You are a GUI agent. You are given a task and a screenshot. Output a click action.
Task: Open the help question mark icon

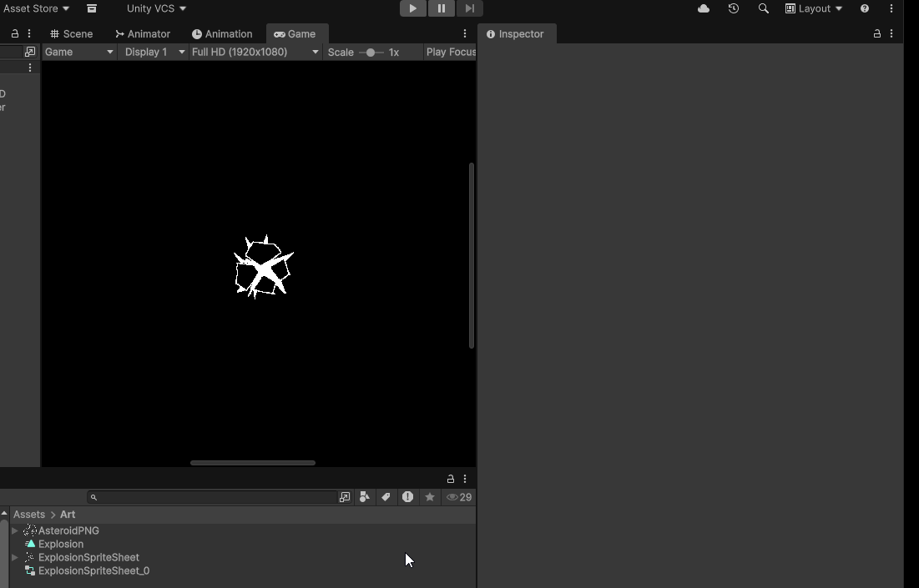(x=865, y=8)
